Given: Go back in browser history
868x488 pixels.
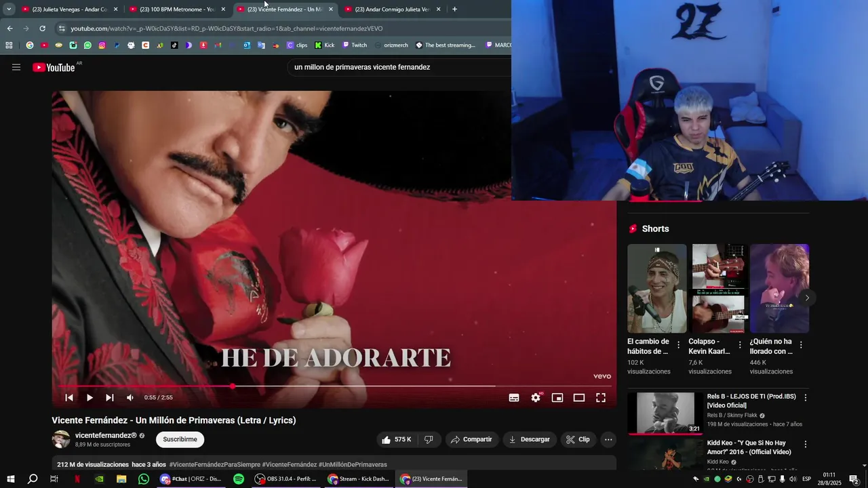Looking at the screenshot, I should tap(9, 28).
